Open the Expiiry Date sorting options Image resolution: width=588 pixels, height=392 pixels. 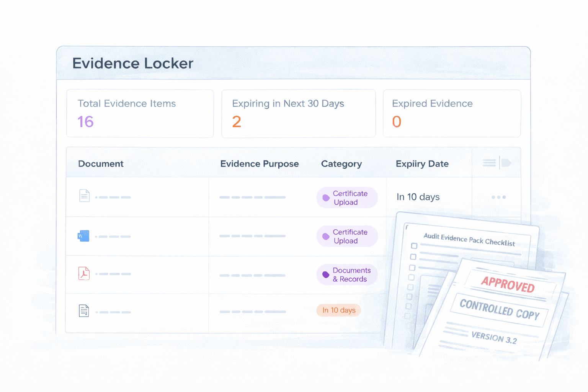422,164
